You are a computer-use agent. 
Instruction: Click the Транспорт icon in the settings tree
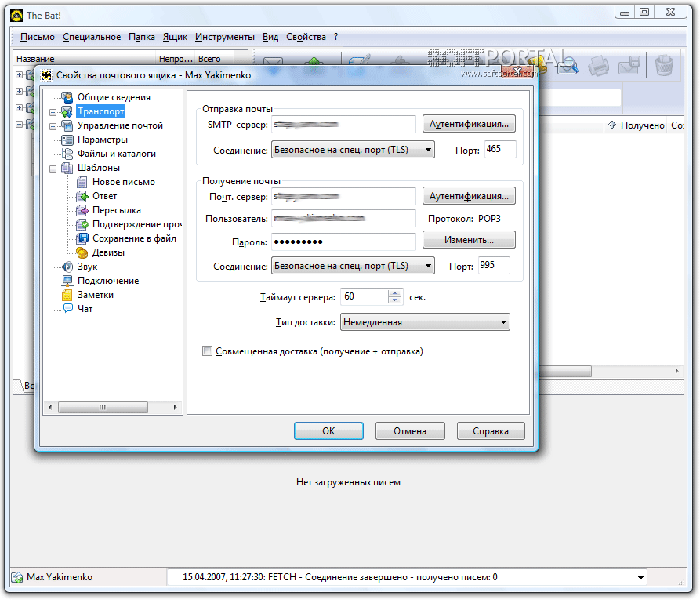pos(67,111)
